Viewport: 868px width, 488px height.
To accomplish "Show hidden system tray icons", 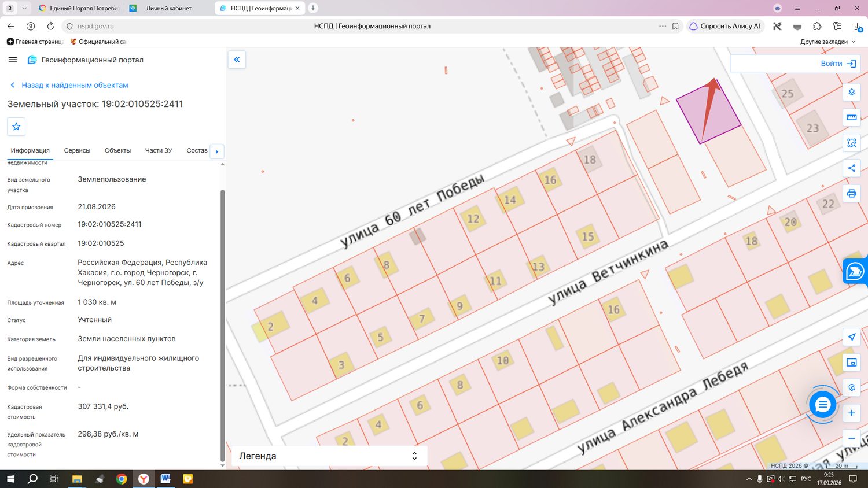I will point(749,479).
